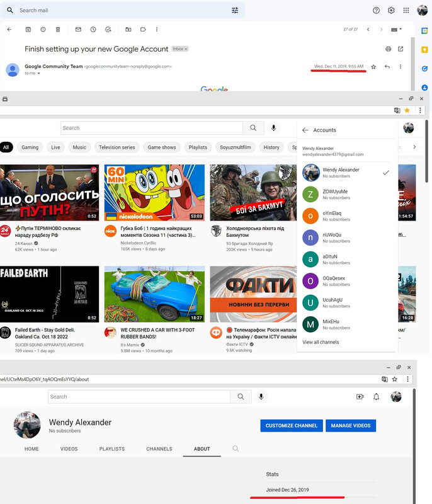Open Google Tasks side panel icon
The height and width of the screenshot is (504, 432).
pos(424,69)
